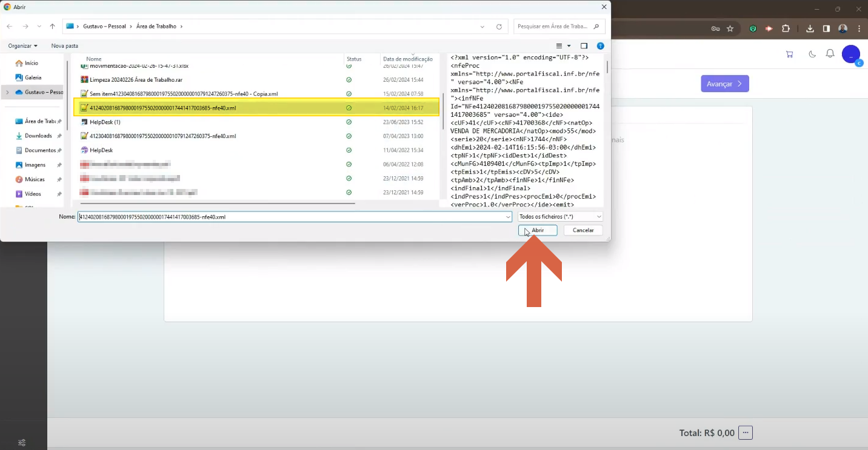Viewport: 868px width, 450px height.
Task: Go back with the back arrow
Action: pos(9,27)
